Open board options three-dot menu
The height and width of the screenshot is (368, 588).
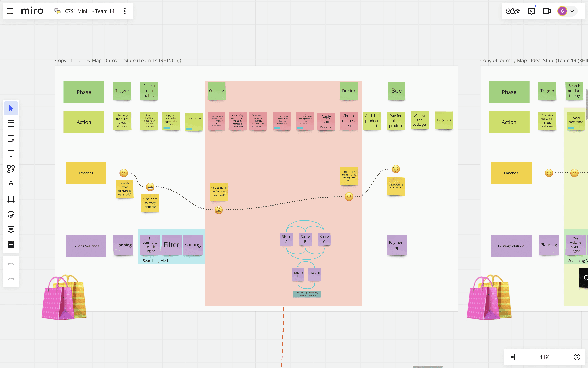tap(125, 11)
